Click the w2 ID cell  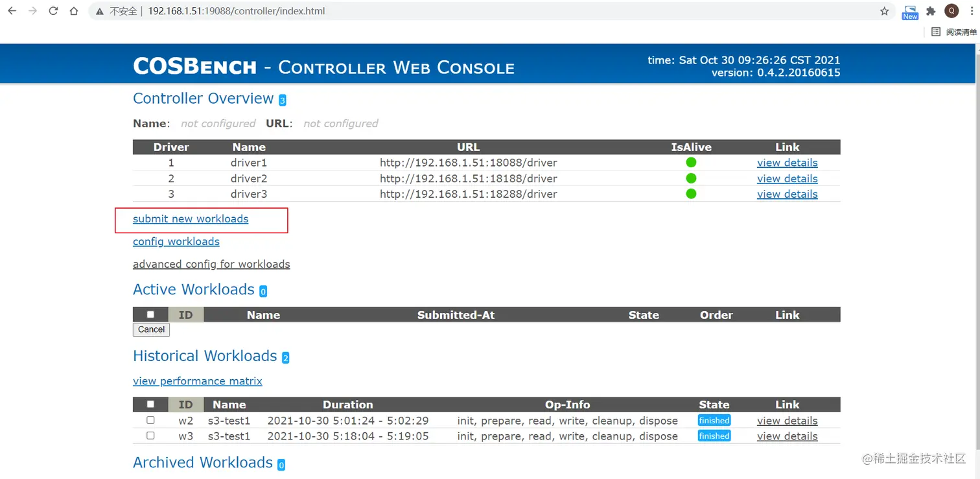tap(186, 421)
